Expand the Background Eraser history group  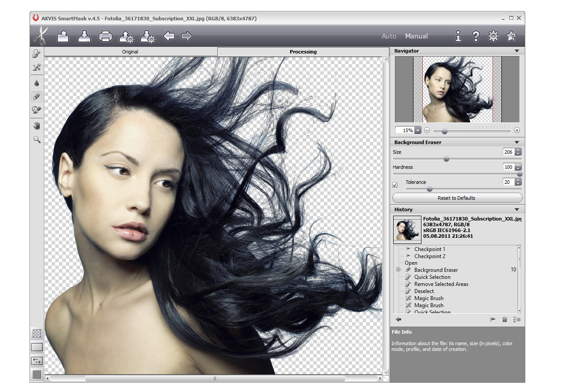[x=398, y=270]
